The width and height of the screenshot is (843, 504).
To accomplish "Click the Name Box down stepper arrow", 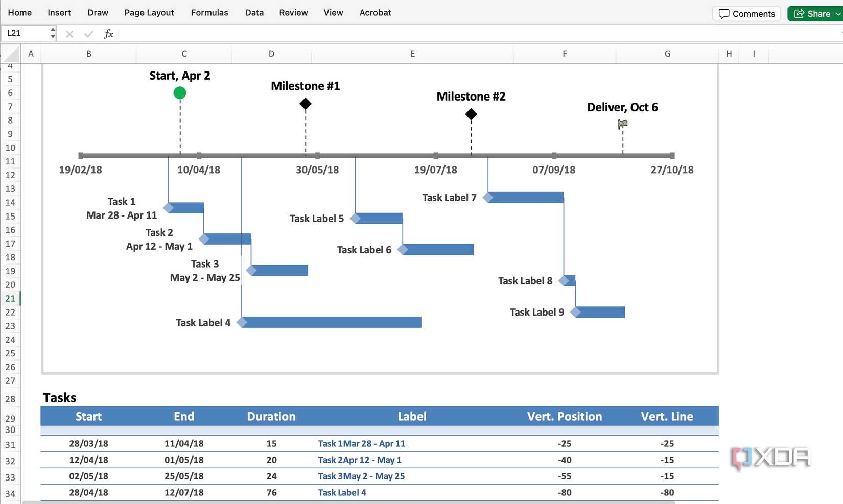I will point(52,37).
